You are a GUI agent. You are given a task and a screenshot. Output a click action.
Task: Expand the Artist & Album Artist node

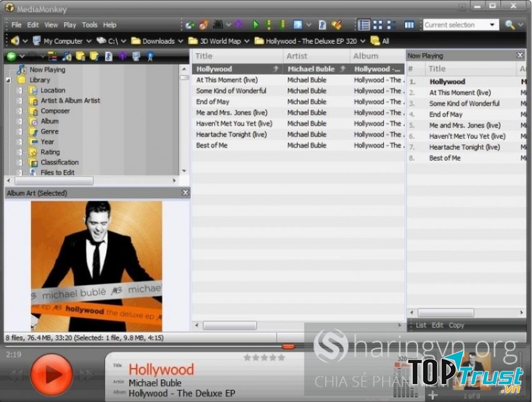(19, 101)
